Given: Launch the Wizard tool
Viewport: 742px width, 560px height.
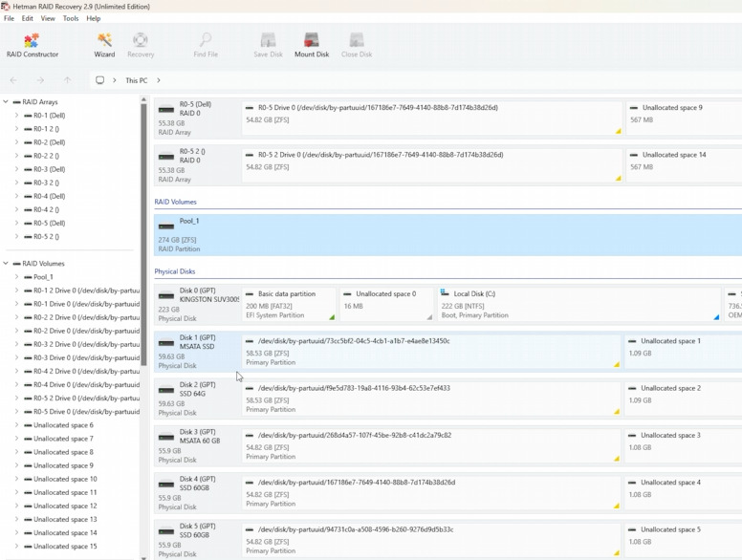Looking at the screenshot, I should pos(104,46).
